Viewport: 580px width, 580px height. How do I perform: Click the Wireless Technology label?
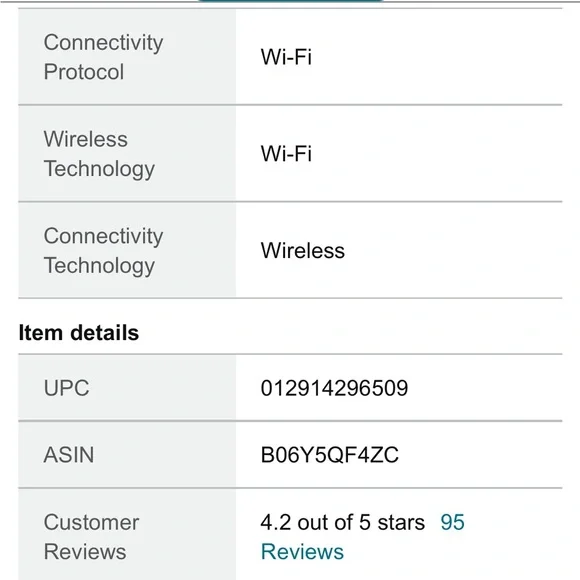(x=99, y=154)
